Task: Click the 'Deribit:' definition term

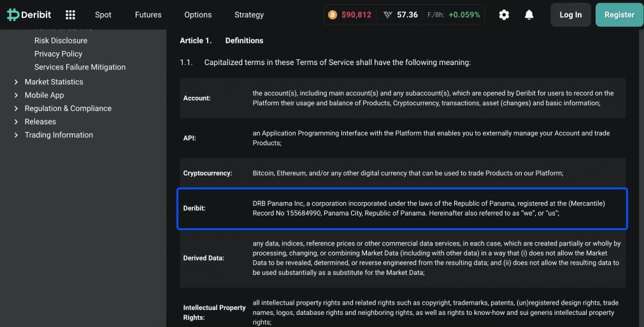Action: 194,208
